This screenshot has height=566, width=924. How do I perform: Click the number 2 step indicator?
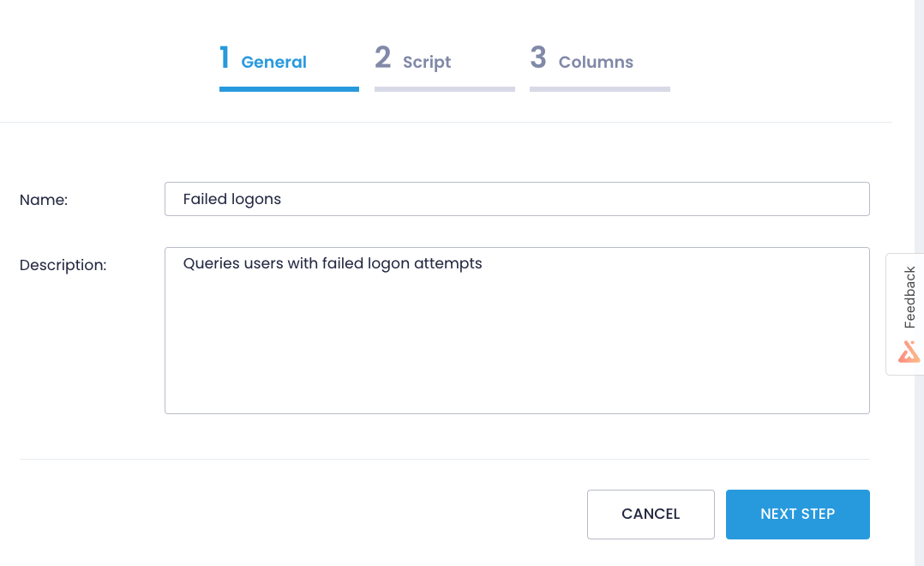(382, 57)
